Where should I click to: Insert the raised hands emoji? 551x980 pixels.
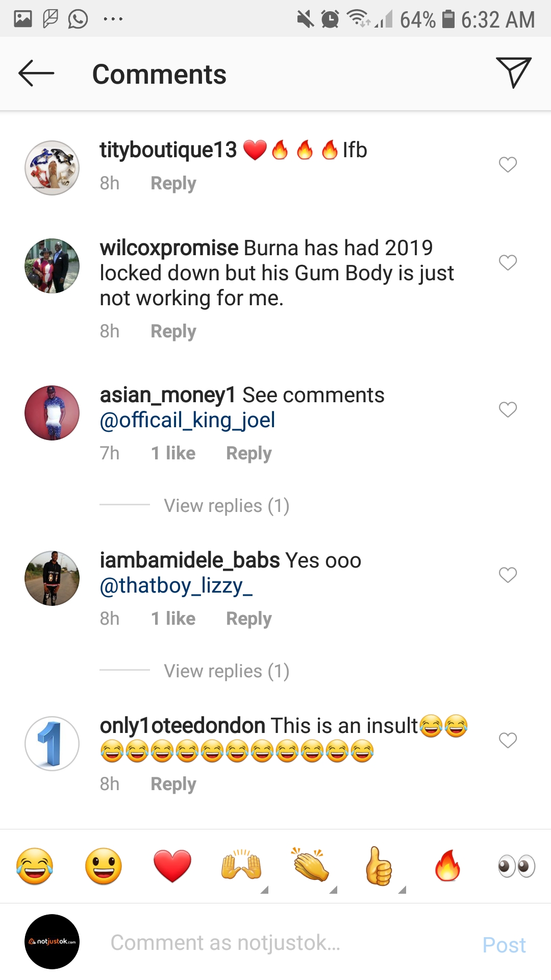pos(241,866)
